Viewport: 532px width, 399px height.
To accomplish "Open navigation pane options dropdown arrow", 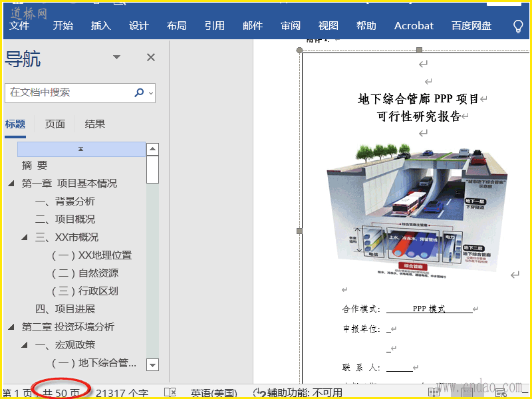I will [117, 57].
